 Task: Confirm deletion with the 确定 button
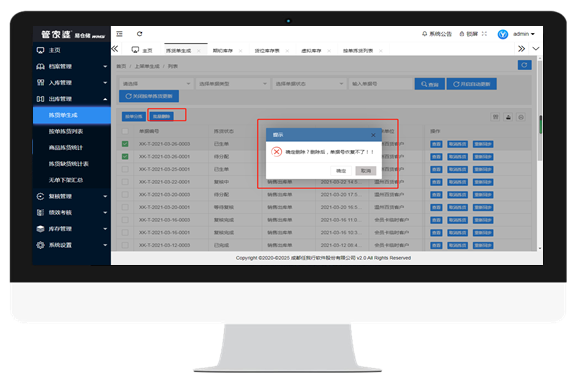click(x=341, y=170)
